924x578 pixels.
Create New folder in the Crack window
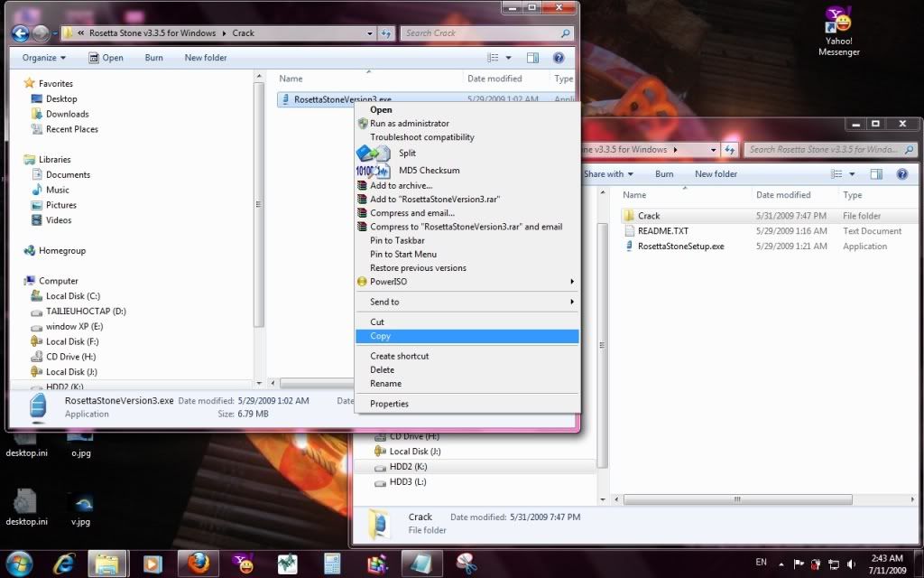pos(206,57)
